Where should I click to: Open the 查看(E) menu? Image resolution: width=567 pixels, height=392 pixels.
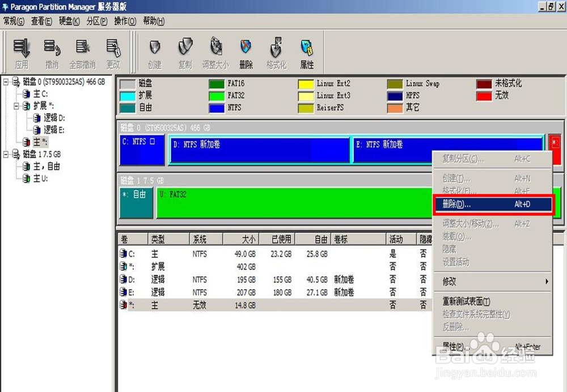tap(41, 22)
